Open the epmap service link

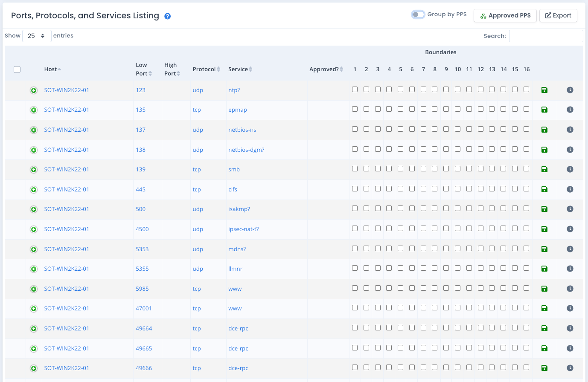pyautogui.click(x=238, y=110)
